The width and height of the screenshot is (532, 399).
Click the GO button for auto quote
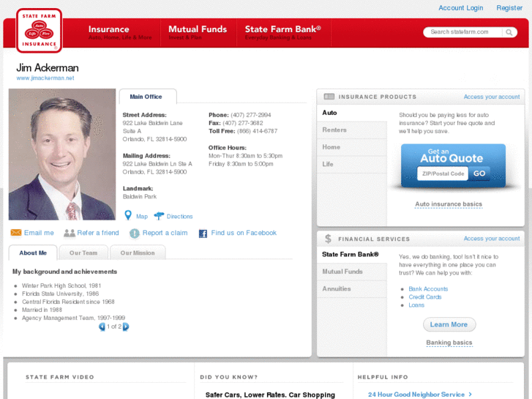(479, 174)
